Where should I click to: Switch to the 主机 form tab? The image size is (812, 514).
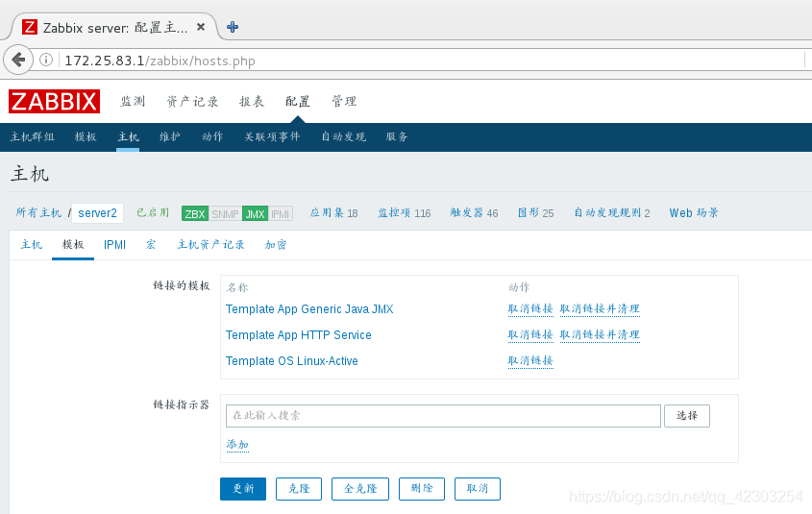pos(32,244)
